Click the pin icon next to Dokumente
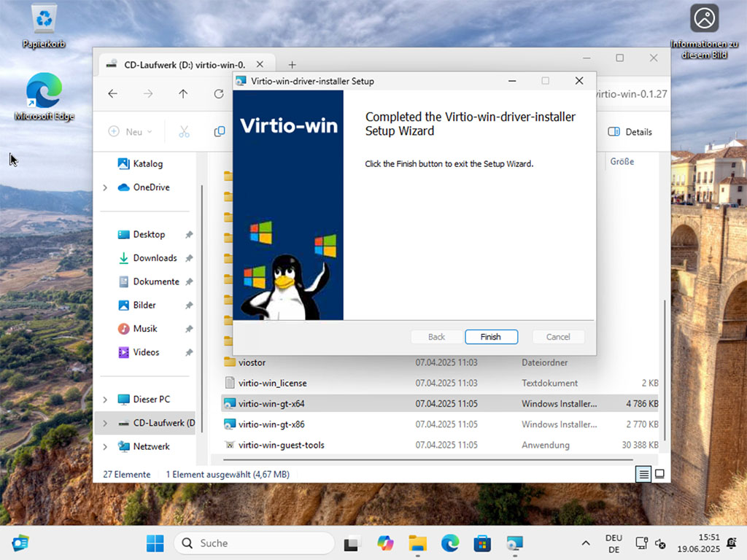Screen dimensions: 747x560 (189, 282)
